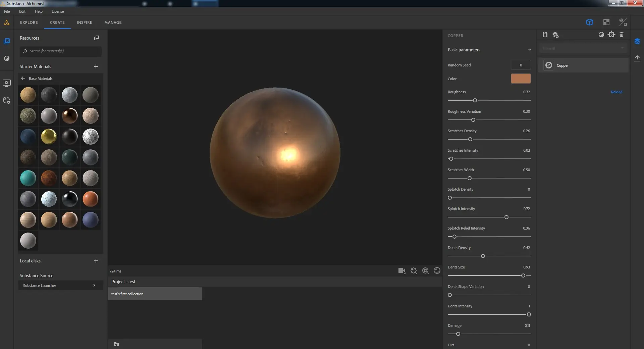Open the copper Color swatch
This screenshot has width=644, height=349.
(521, 79)
